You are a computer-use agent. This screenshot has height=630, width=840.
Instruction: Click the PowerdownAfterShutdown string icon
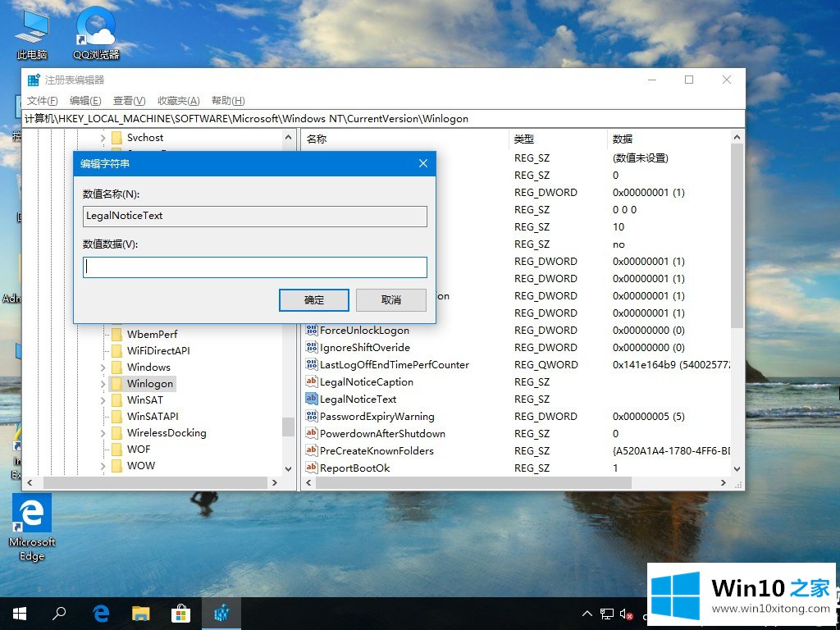pyautogui.click(x=311, y=433)
